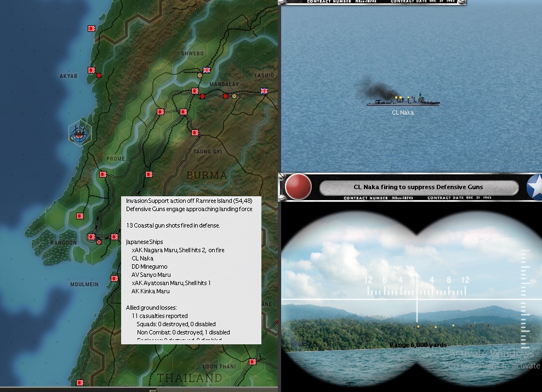Click 'xAK Ayatosan Maru, Shell hits 1' line
The width and height of the screenshot is (542, 392).
point(171,283)
